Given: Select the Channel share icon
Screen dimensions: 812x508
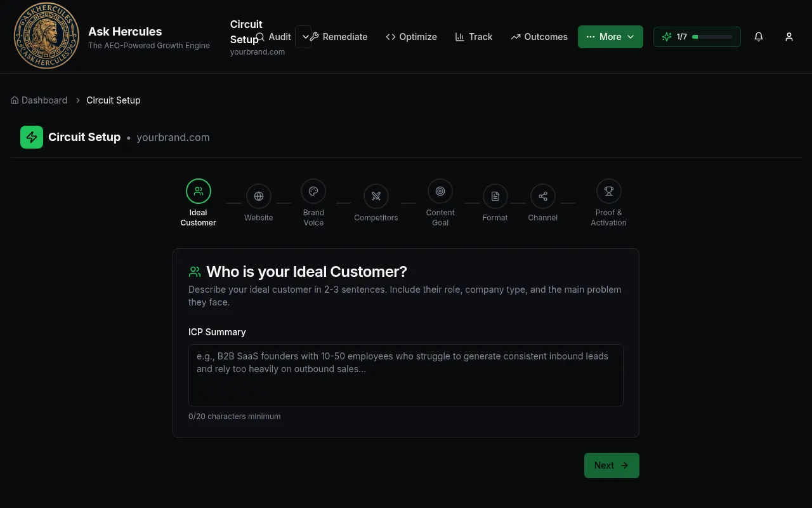Looking at the screenshot, I should coord(543,196).
